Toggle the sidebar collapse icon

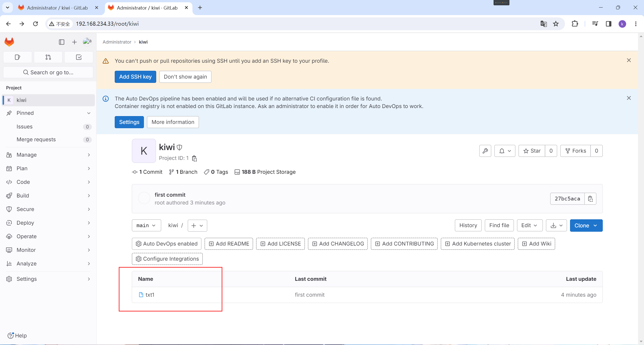tap(62, 42)
